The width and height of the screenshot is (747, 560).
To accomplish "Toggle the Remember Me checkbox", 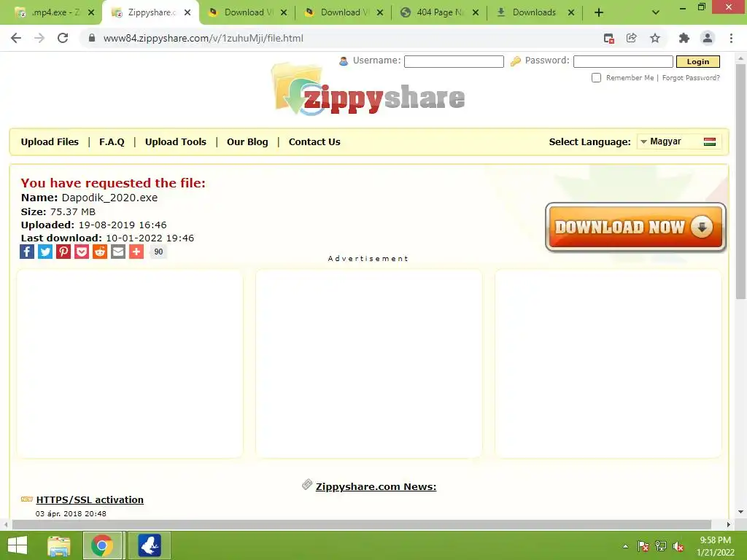I will [x=596, y=77].
